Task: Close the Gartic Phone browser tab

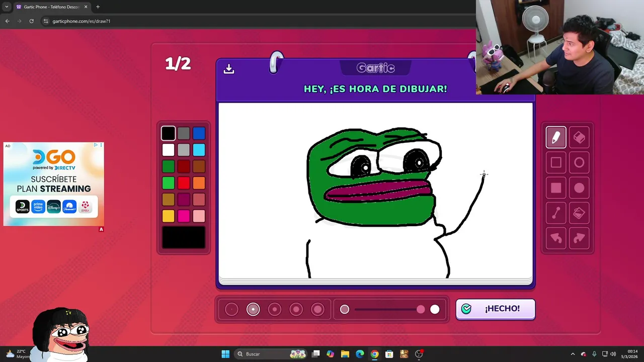Action: [86, 7]
